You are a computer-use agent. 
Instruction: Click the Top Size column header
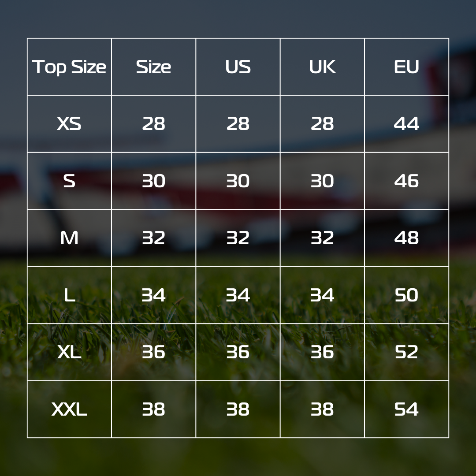coord(69,67)
